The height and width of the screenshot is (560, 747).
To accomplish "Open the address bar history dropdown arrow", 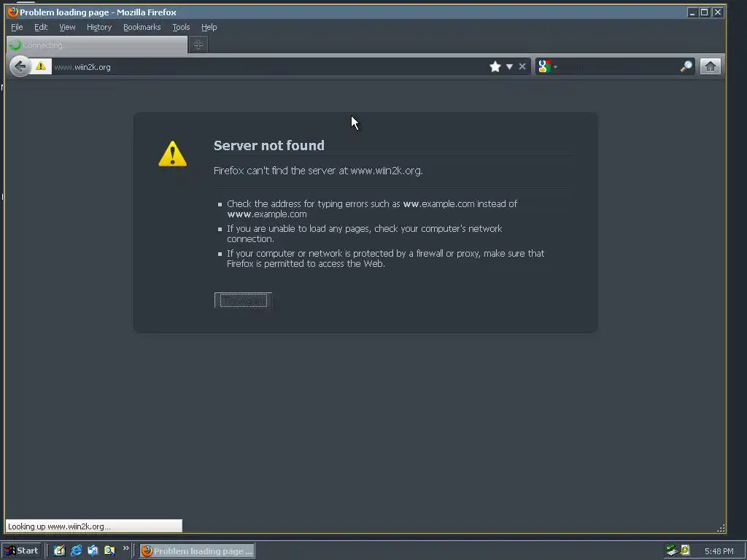I will click(x=509, y=66).
